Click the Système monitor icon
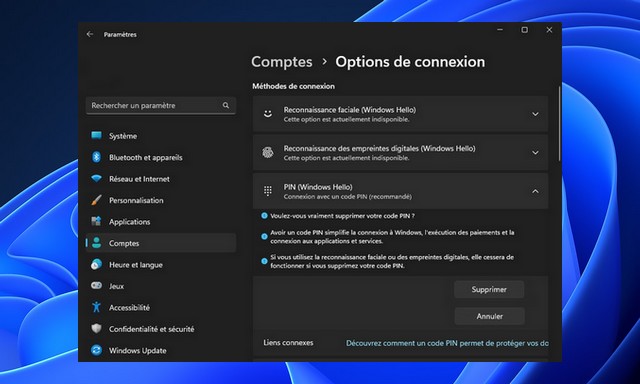This screenshot has height=384, width=640. 96,135
